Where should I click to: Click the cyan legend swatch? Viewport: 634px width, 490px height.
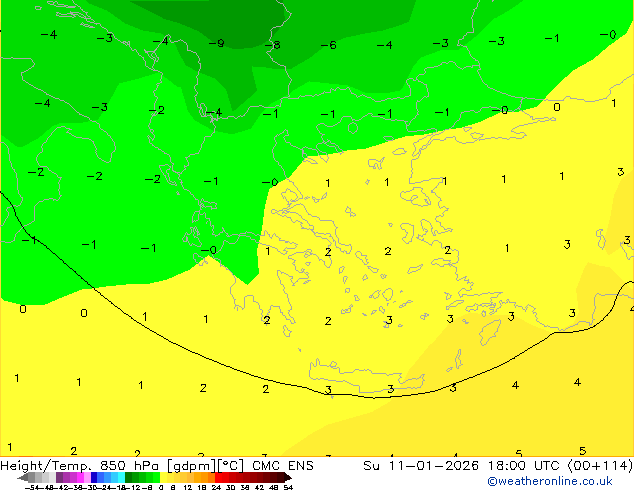pos(121,477)
